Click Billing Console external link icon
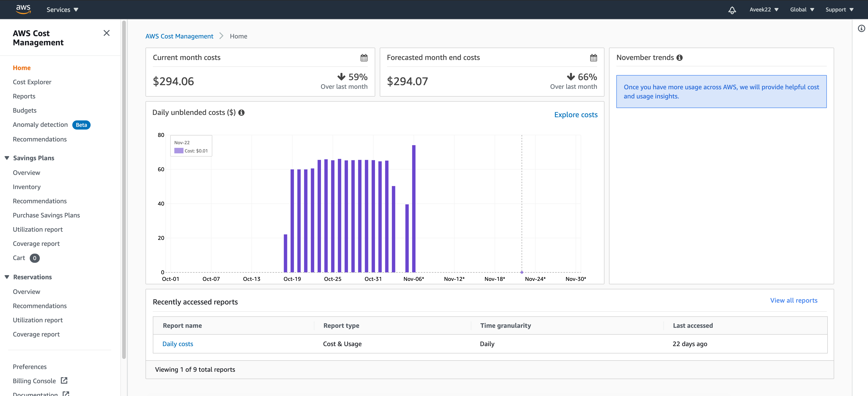This screenshot has height=396, width=868. (64, 380)
